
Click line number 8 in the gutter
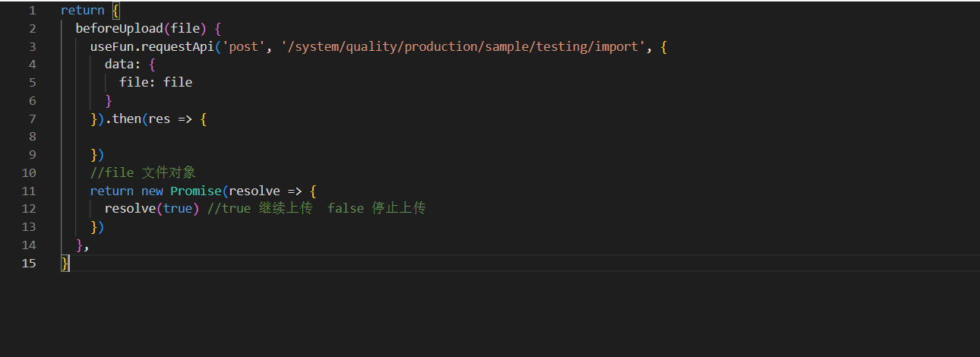coord(32,137)
